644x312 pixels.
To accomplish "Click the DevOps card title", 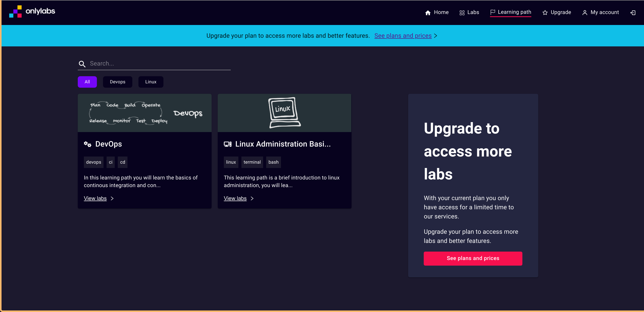I will click(x=109, y=144).
